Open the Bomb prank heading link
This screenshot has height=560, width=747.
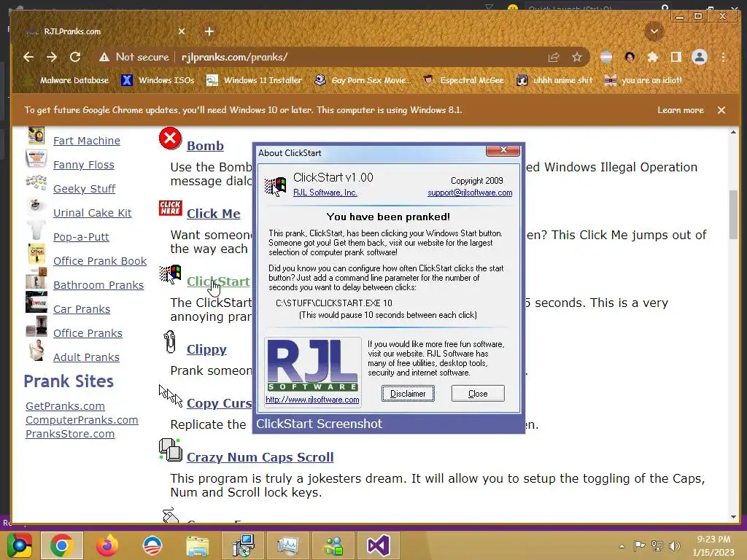[x=205, y=146]
